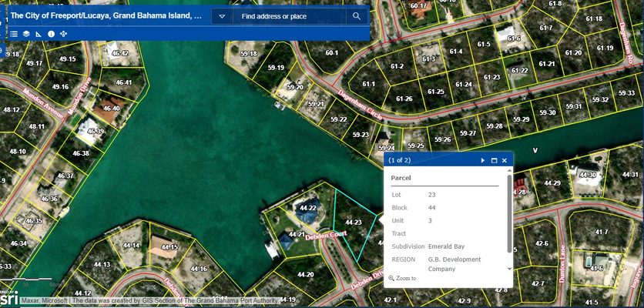Click the Esri logo link
Image resolution: width=644 pixels, height=308 pixels.
pyautogui.click(x=8, y=299)
